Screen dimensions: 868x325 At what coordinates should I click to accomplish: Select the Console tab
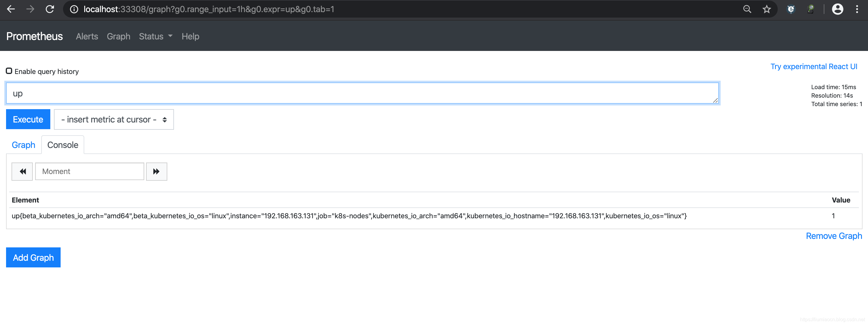point(63,145)
